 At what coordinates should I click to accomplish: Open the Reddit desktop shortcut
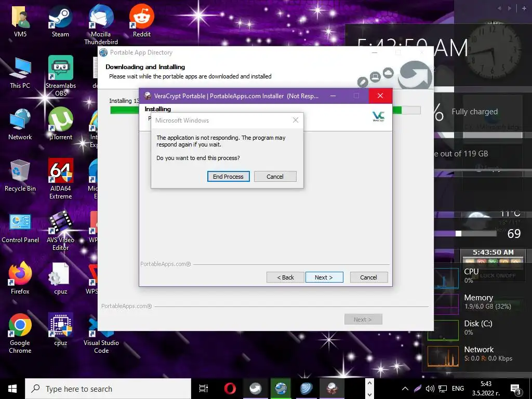point(141,21)
